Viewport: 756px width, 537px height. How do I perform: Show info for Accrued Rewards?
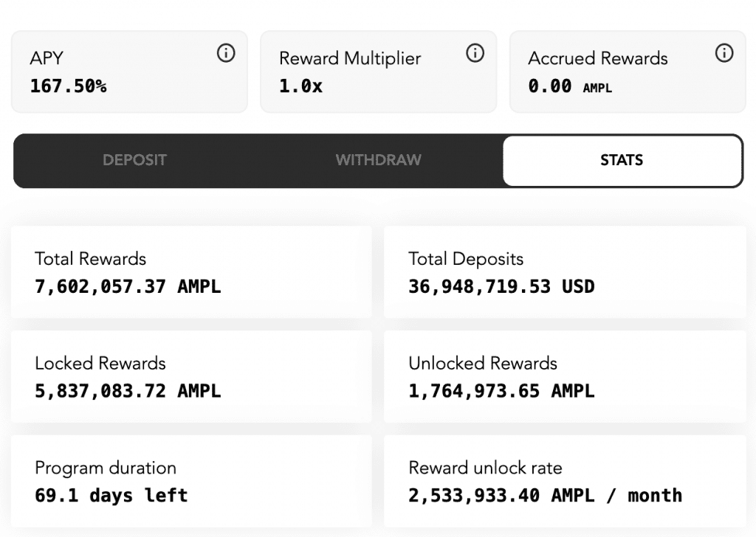[724, 53]
